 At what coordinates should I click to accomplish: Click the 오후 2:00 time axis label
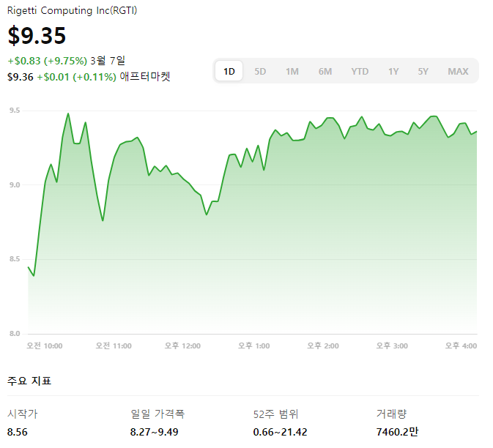point(323,346)
